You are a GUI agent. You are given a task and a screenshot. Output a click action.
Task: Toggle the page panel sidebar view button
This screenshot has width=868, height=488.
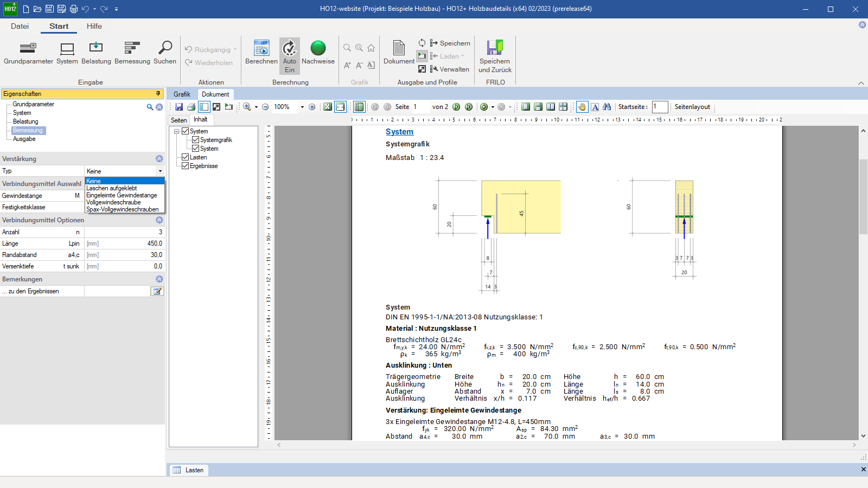coord(204,107)
